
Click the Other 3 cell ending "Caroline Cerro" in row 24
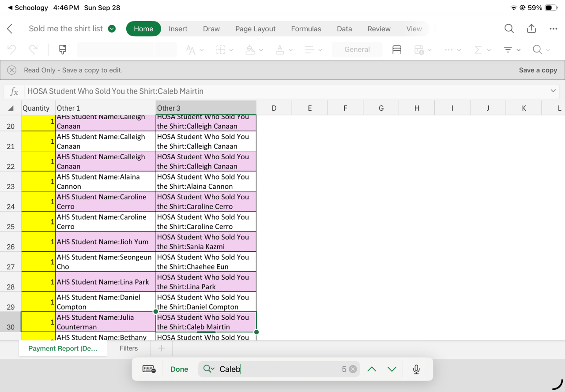(206, 202)
